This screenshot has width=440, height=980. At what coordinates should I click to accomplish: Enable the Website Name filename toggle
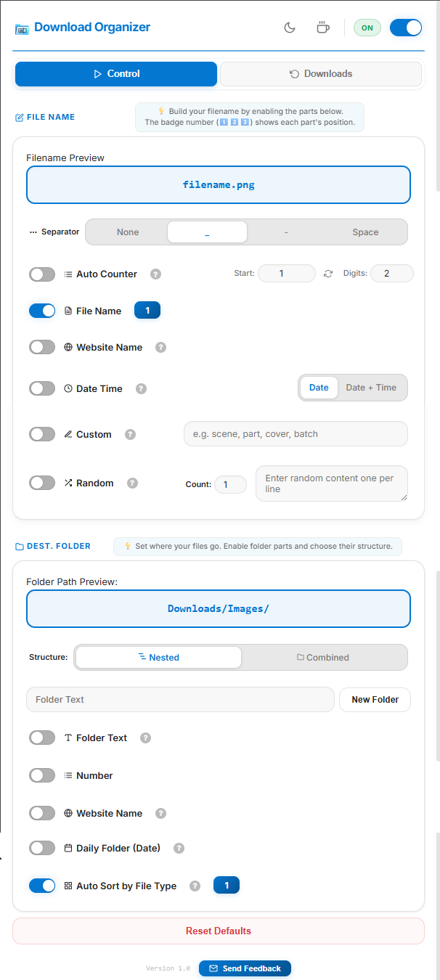point(42,347)
